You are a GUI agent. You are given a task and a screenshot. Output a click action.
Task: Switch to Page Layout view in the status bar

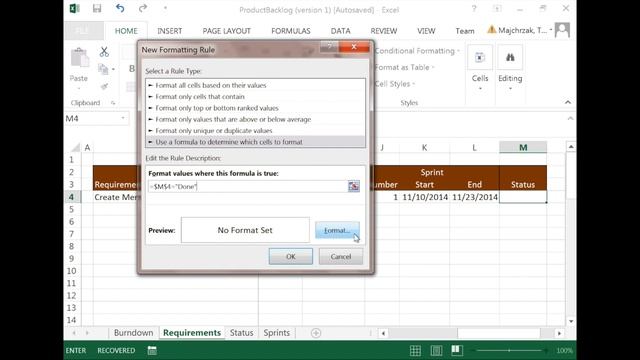click(436, 350)
